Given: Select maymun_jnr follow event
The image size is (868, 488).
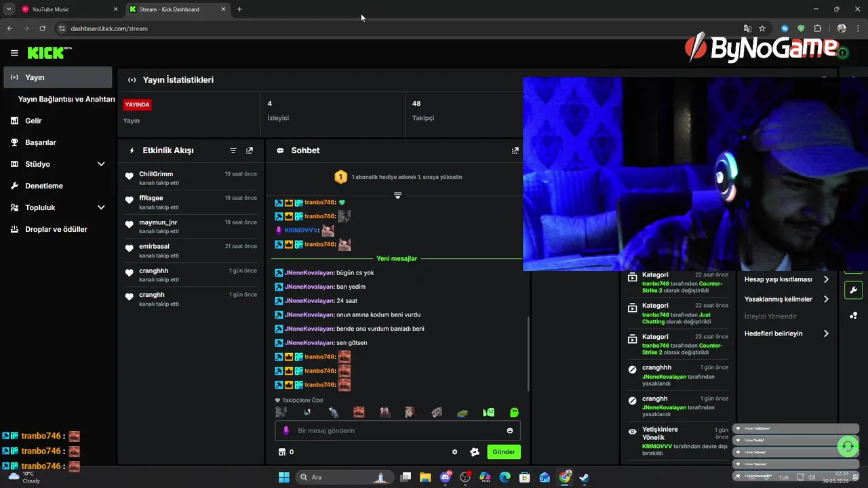Looking at the screenshot, I should pos(191,226).
